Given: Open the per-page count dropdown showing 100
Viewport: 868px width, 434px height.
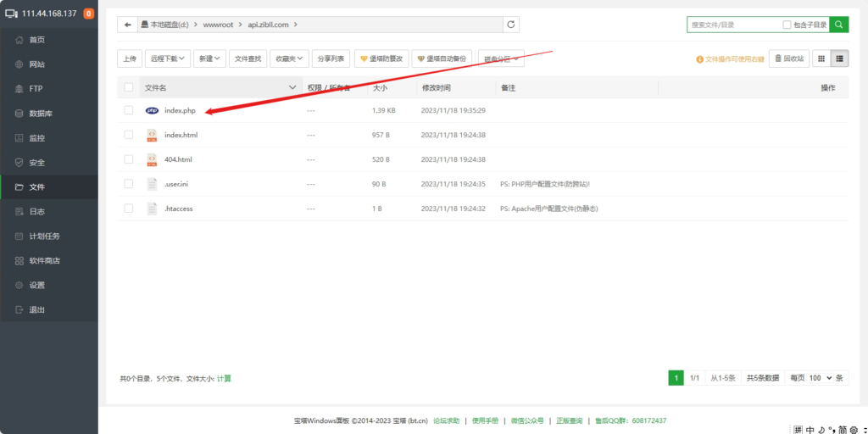Looking at the screenshot, I should coord(821,378).
